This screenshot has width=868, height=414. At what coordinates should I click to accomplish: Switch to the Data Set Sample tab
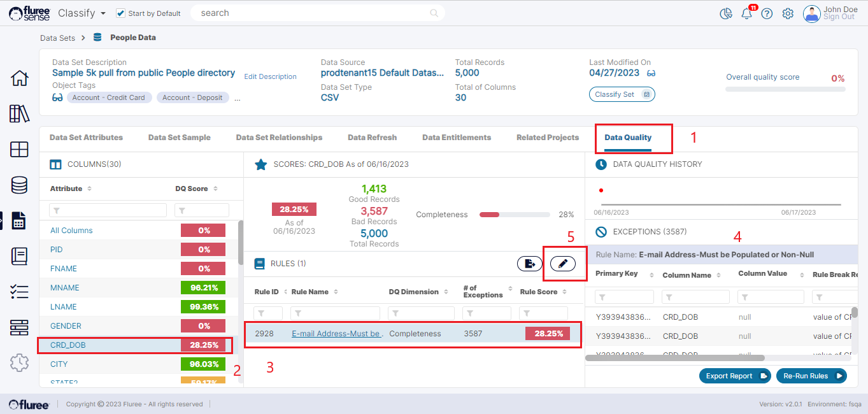tap(179, 138)
